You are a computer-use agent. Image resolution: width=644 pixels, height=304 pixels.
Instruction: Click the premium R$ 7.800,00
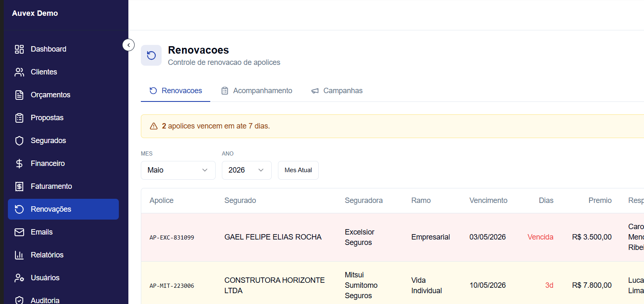click(x=592, y=285)
